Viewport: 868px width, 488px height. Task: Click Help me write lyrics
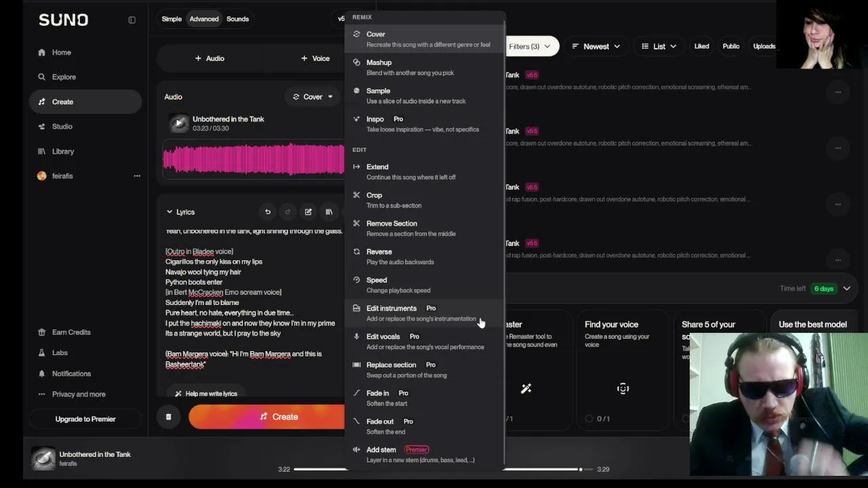[206, 394]
